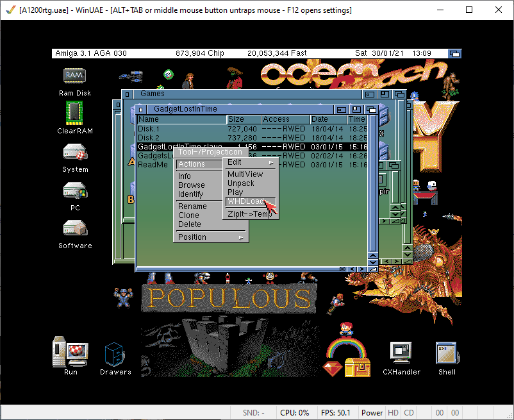Select the Disk.1 file row
This screenshot has width=514, height=420.
click(x=252, y=129)
